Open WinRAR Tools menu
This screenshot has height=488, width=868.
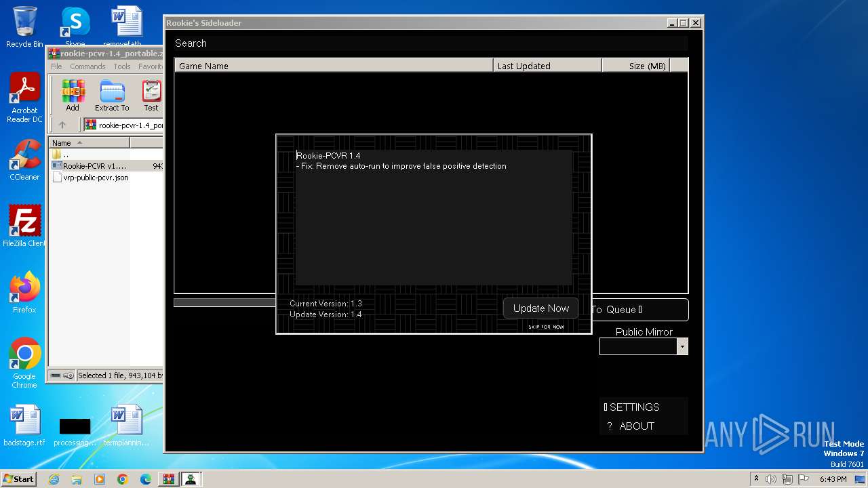pos(122,66)
